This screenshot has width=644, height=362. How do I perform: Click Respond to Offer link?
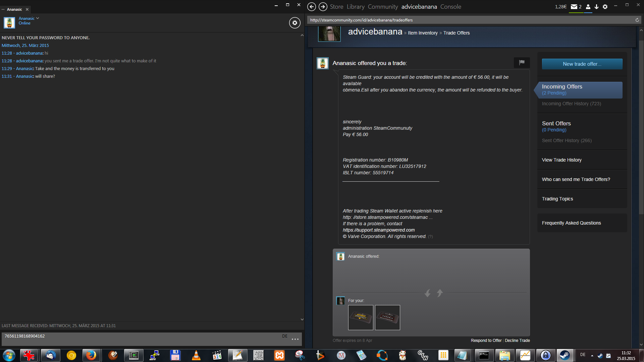486,341
